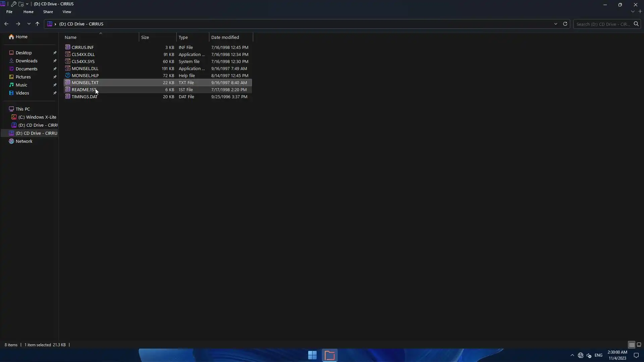644x362 pixels.
Task: Expand the ribbon chevron
Action: point(633,12)
